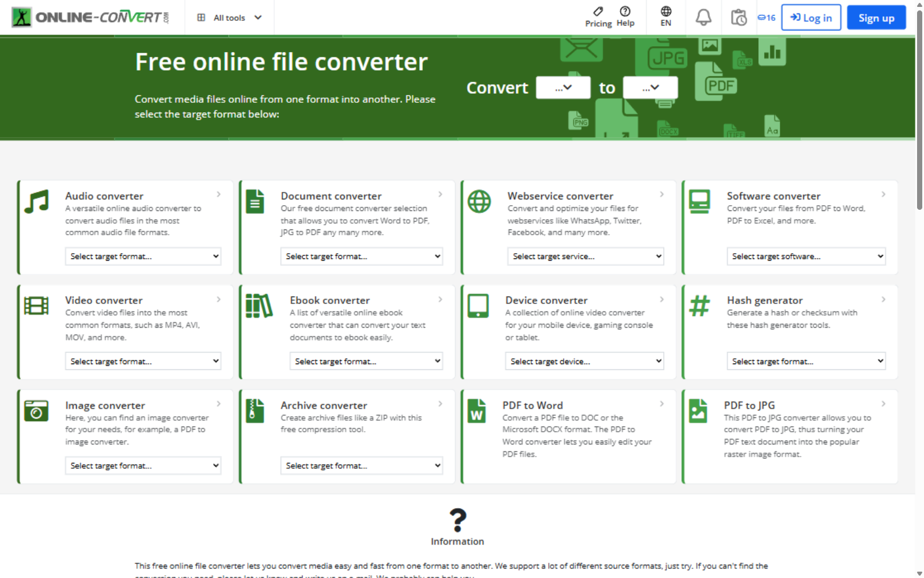924x578 pixels.
Task: Click the credits counter showing 16
Action: [766, 17]
